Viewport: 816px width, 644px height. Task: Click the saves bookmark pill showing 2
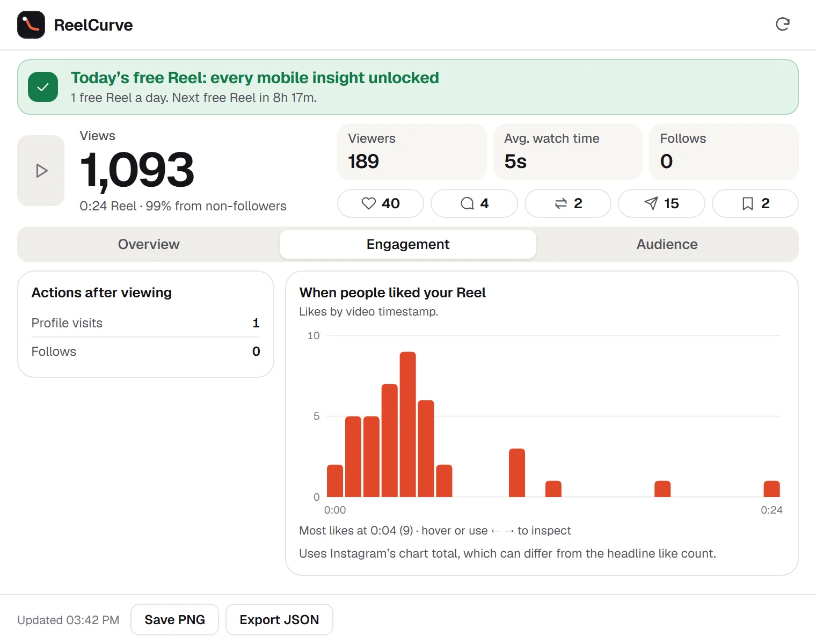(x=755, y=203)
